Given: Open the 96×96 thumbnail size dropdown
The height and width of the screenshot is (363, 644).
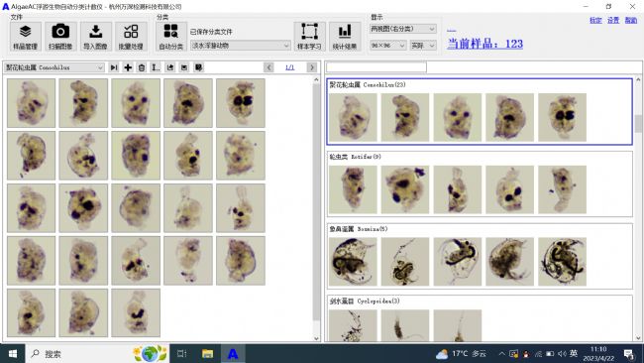Looking at the screenshot, I should [x=387, y=46].
